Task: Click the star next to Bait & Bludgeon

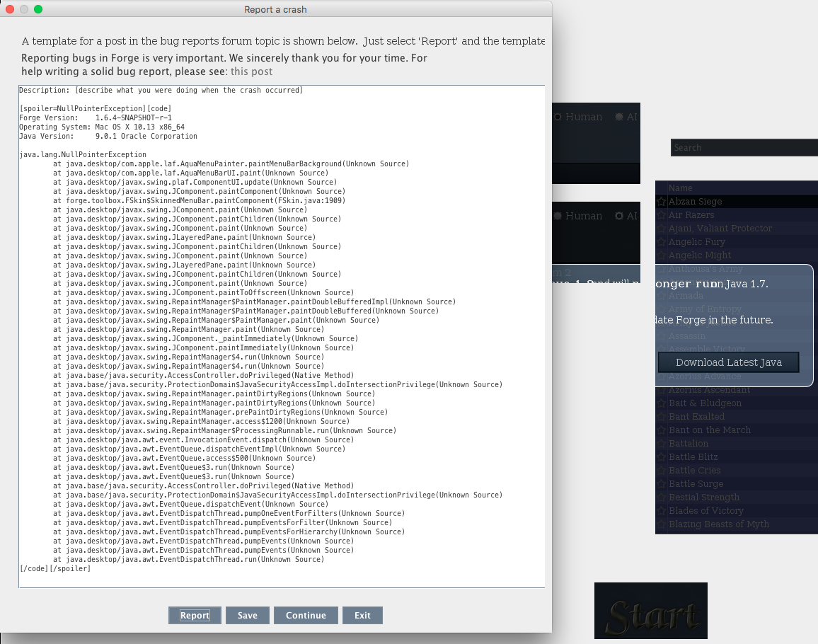Action: tap(662, 403)
